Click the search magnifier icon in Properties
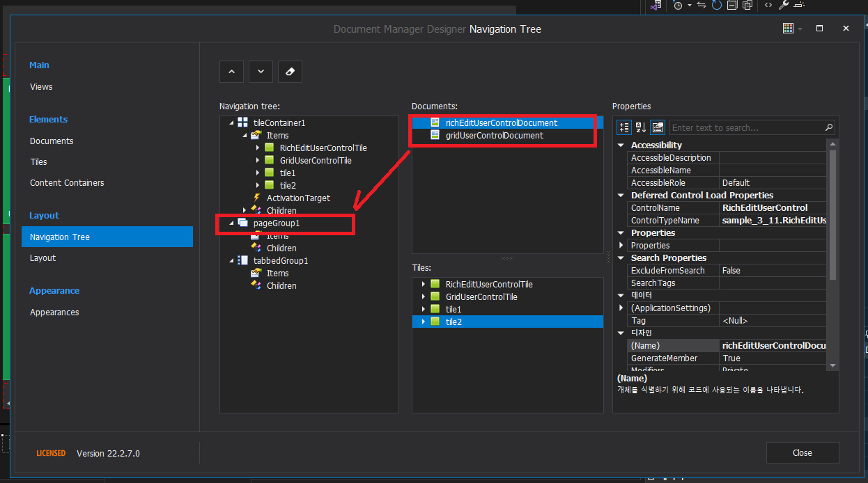This screenshot has width=868, height=483. [828, 127]
